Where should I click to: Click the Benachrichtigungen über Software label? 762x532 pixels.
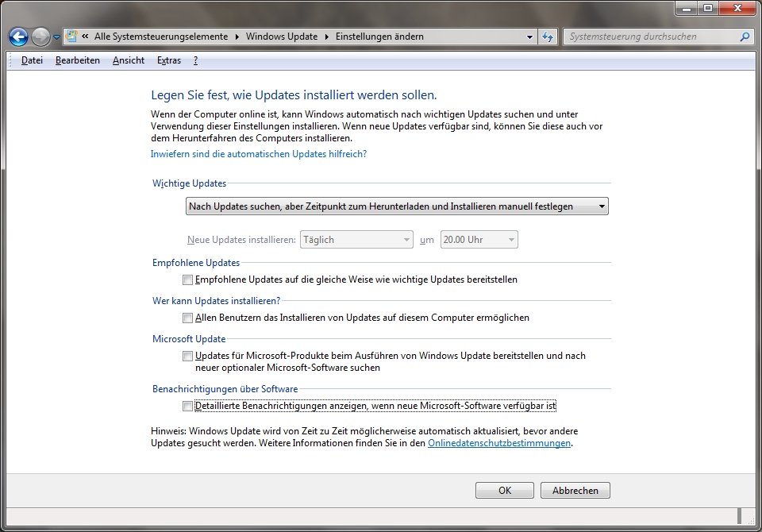(x=225, y=389)
